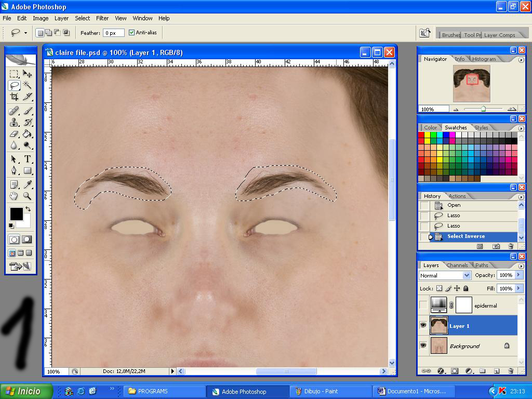
Task: Toggle lock transparent pixels icon
Action: 439,288
